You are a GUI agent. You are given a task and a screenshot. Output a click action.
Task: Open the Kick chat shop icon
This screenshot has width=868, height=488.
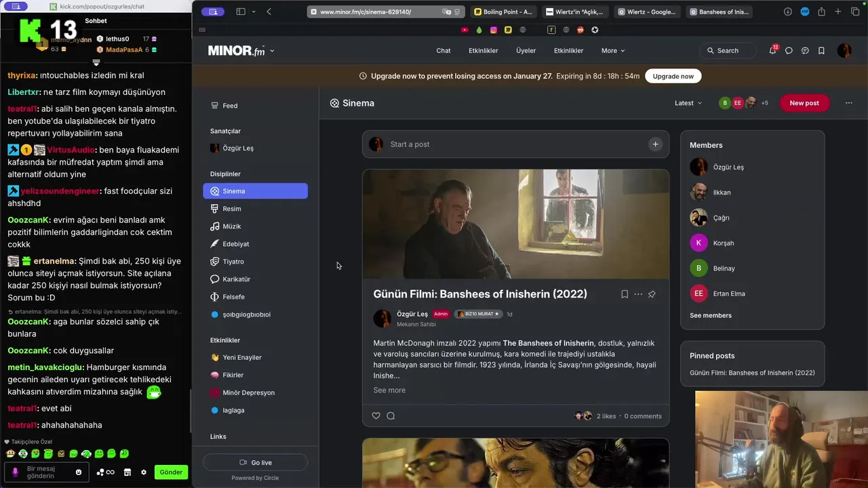pyautogui.click(x=127, y=472)
